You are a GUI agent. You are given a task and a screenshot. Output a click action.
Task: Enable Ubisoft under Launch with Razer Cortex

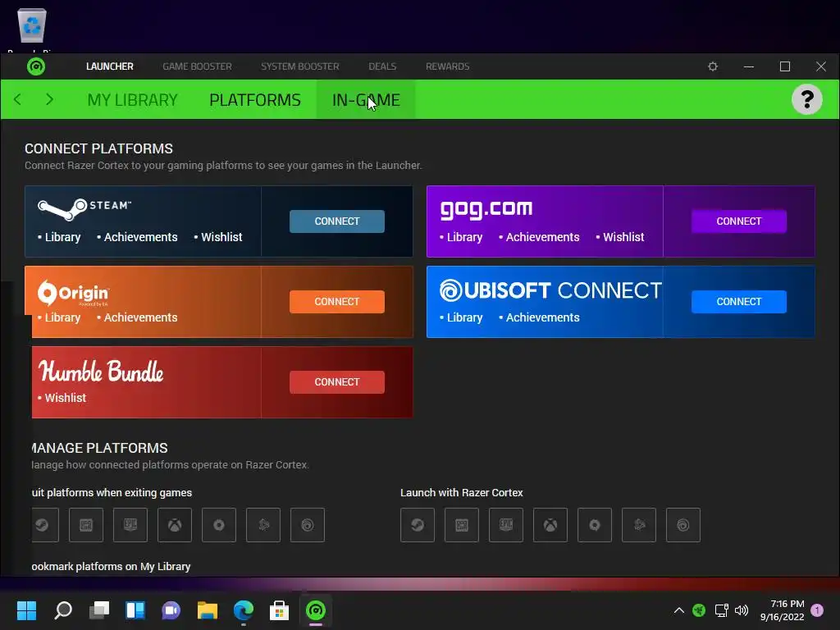pyautogui.click(x=682, y=525)
